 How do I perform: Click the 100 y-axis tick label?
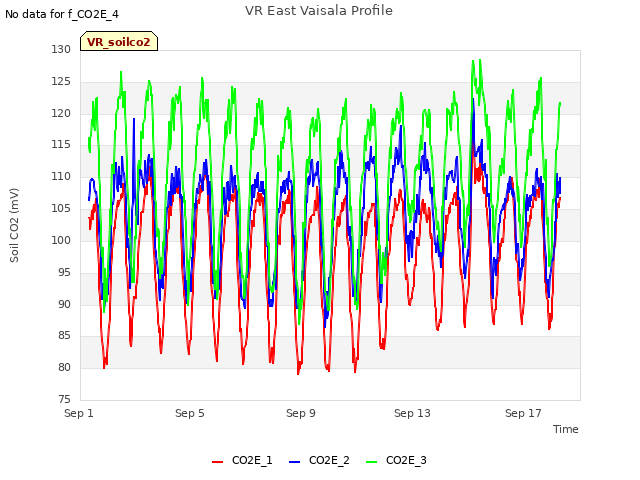[61, 240]
